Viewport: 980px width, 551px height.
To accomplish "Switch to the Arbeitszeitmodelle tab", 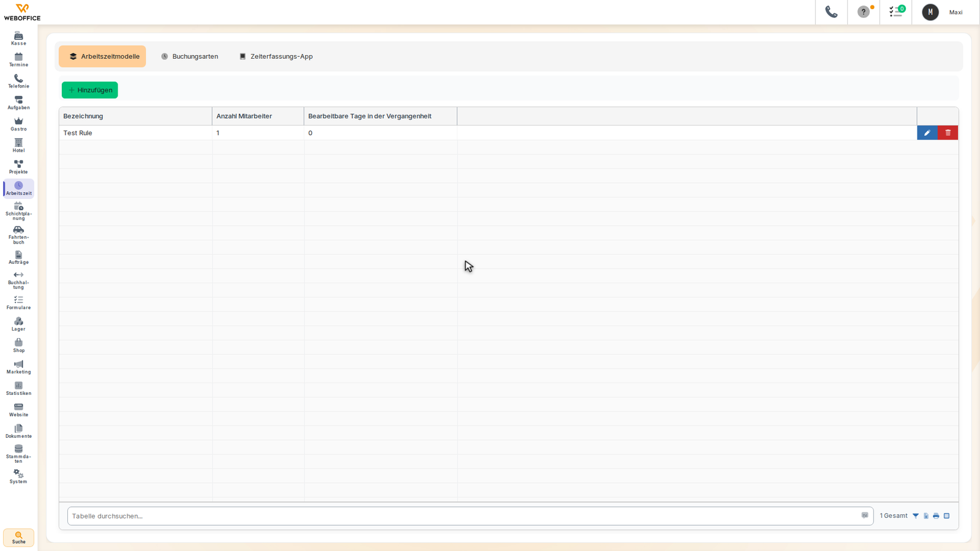I will point(102,56).
